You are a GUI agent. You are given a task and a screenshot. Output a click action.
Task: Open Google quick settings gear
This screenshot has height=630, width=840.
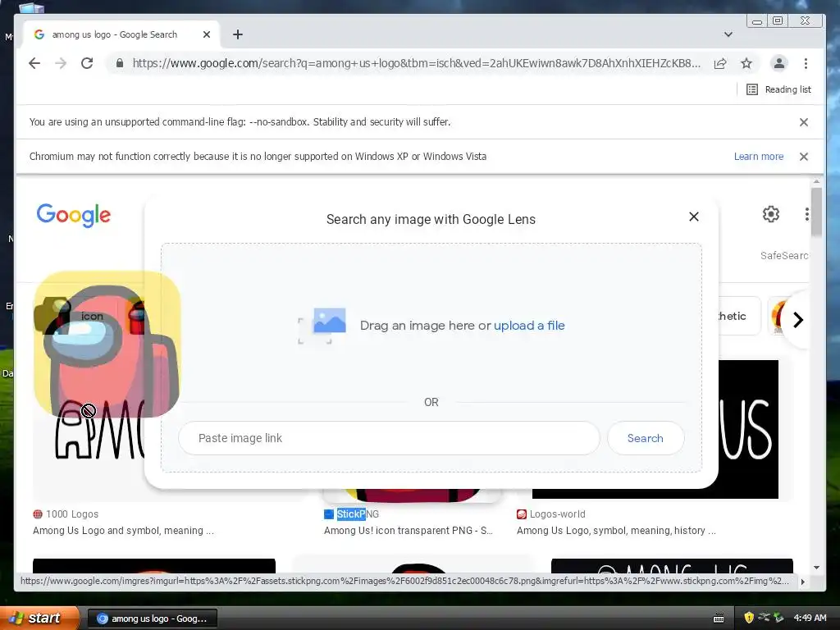771,214
